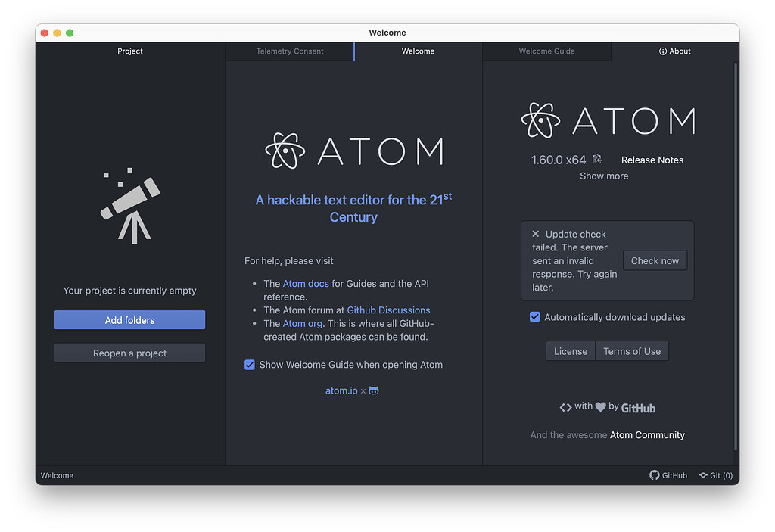Click the code brackets icon in About footer

point(565,407)
